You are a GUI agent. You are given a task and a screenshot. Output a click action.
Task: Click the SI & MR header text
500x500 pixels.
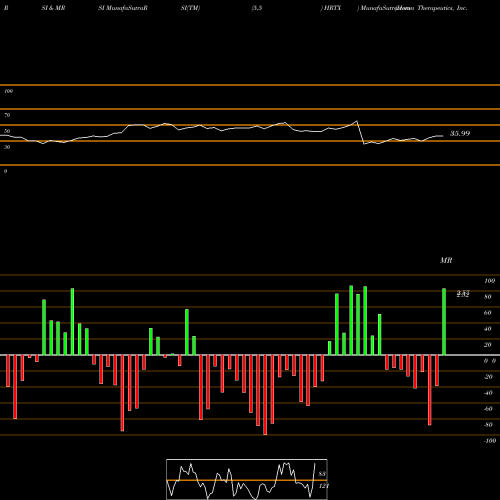(53, 8)
